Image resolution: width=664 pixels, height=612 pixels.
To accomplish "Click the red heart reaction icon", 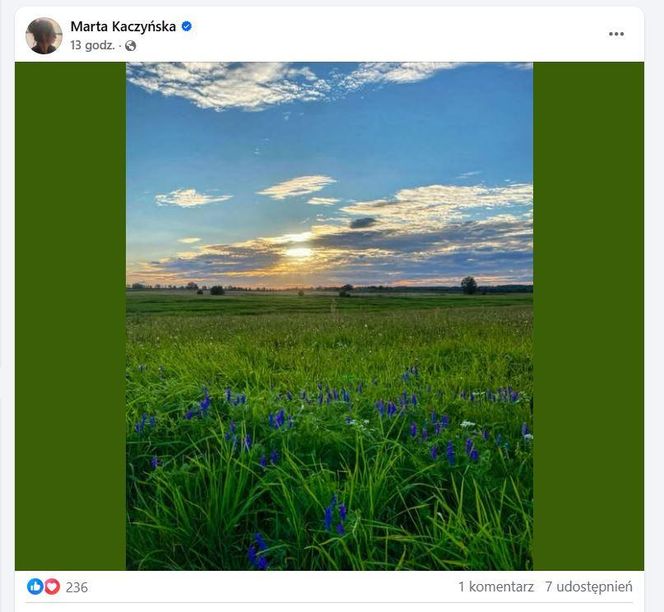I will click(x=52, y=587).
